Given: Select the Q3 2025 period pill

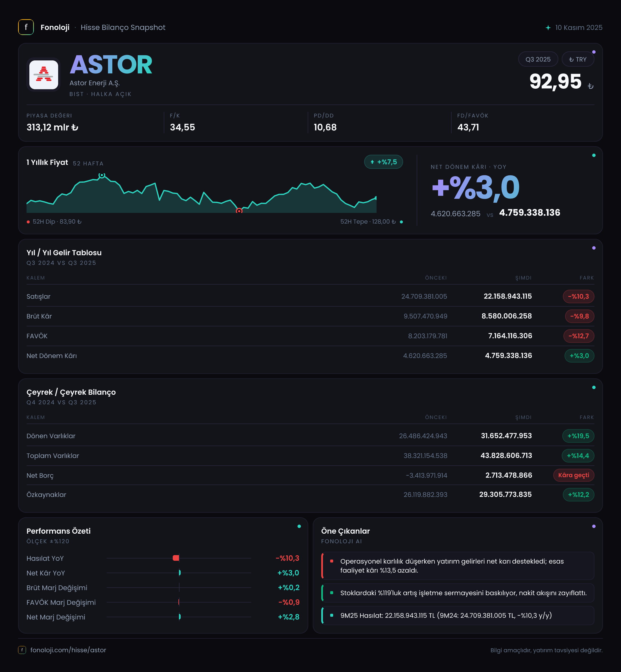Looking at the screenshot, I should click(x=538, y=59).
